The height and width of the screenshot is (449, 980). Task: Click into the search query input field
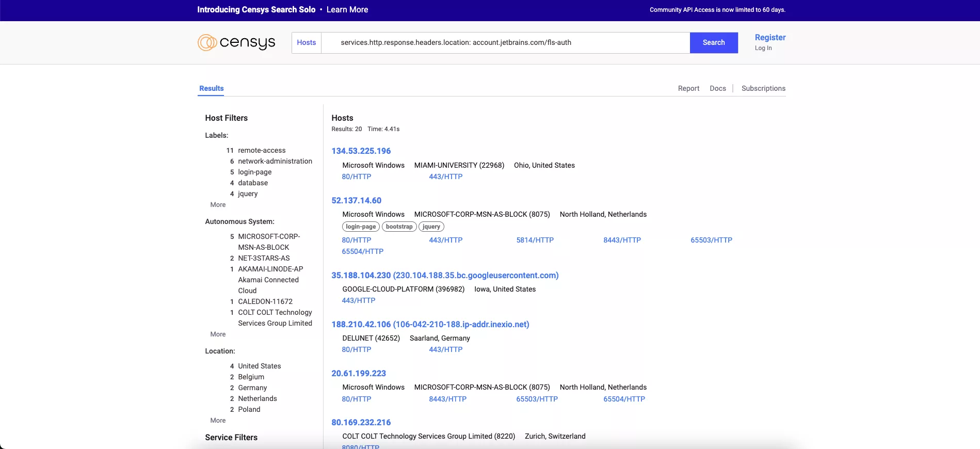tap(505, 43)
